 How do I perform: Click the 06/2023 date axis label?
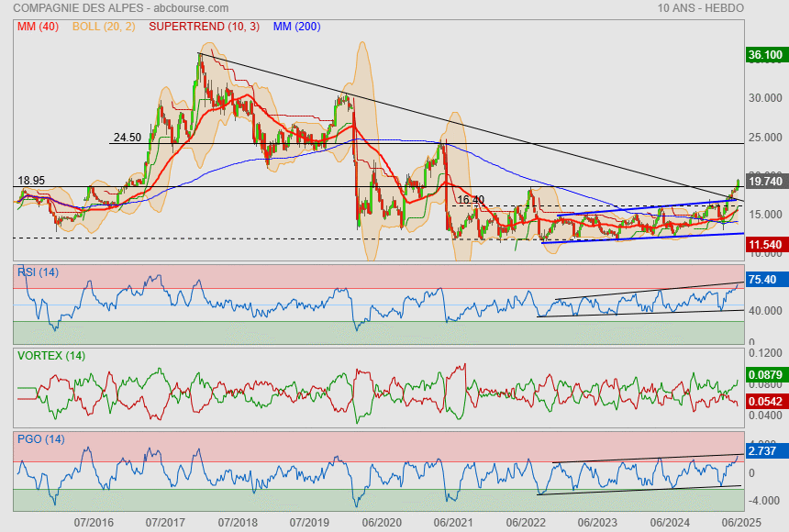coord(597,523)
